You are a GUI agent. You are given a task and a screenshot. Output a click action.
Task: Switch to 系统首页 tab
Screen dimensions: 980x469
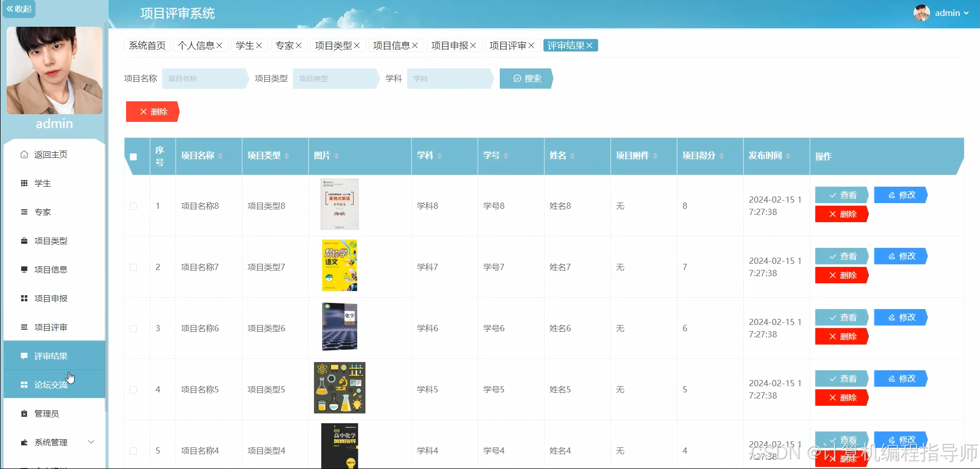[147, 45]
